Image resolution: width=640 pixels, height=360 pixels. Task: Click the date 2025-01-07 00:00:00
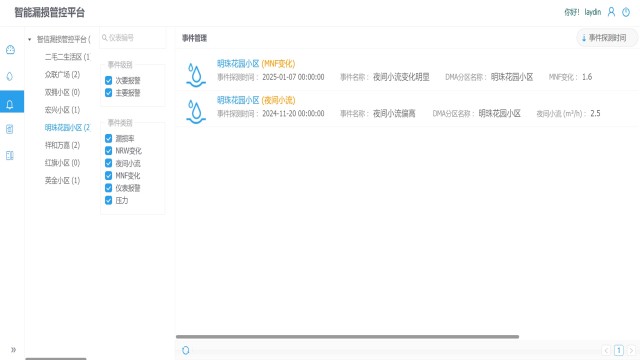click(x=293, y=77)
